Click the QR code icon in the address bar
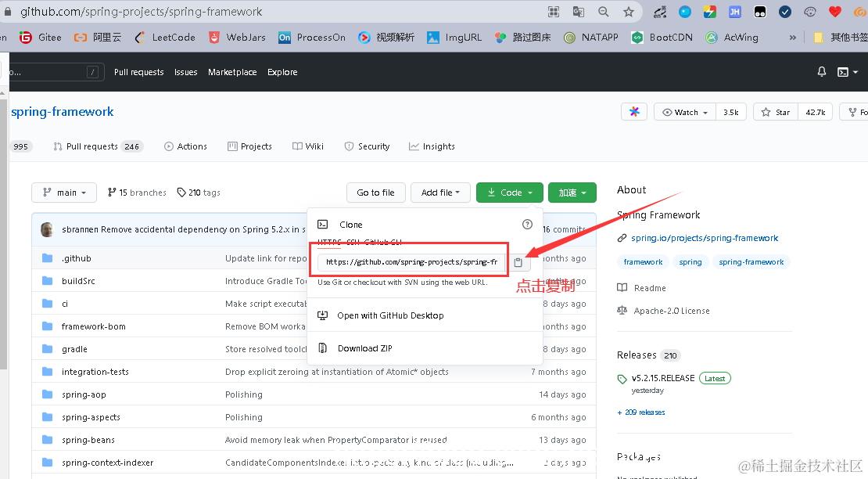 (554, 12)
